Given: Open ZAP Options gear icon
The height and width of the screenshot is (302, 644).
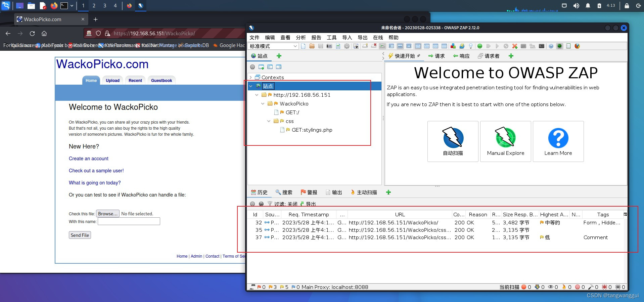Looking at the screenshot, I should click(347, 46).
